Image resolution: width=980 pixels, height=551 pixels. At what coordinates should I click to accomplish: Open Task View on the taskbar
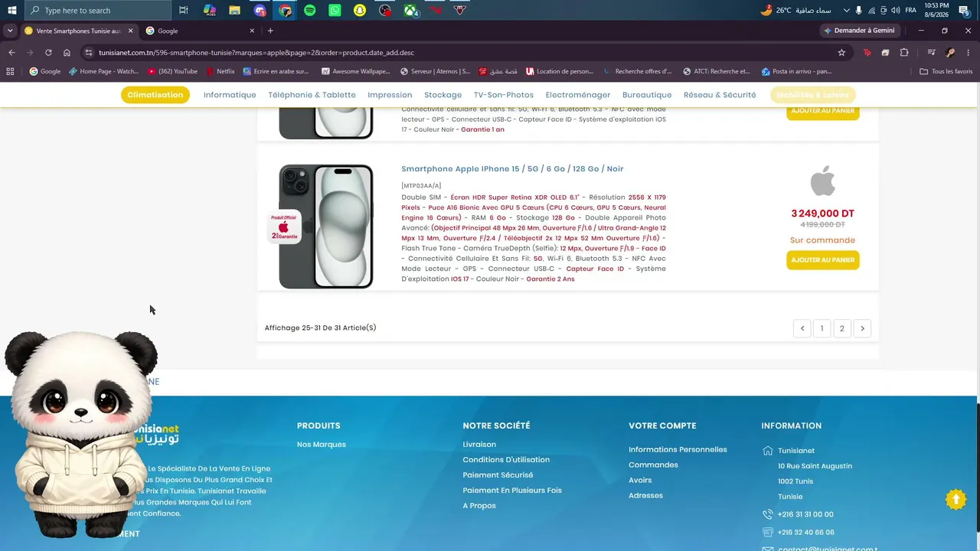pos(184,10)
